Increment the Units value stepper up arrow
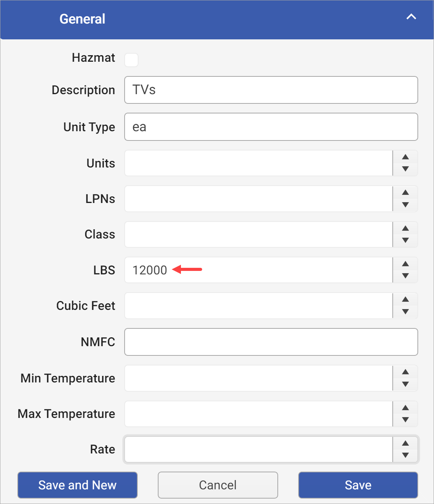Screen dimensions: 434x504 (405, 158)
